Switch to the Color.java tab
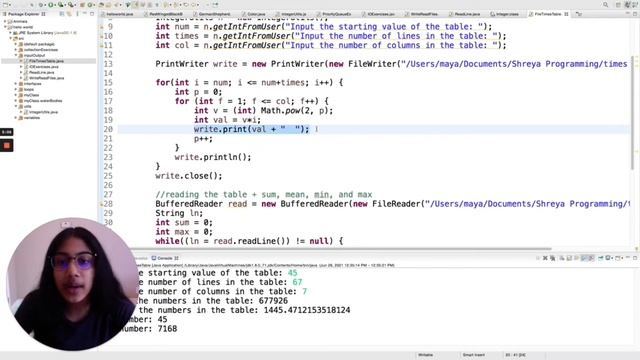 (254, 14)
